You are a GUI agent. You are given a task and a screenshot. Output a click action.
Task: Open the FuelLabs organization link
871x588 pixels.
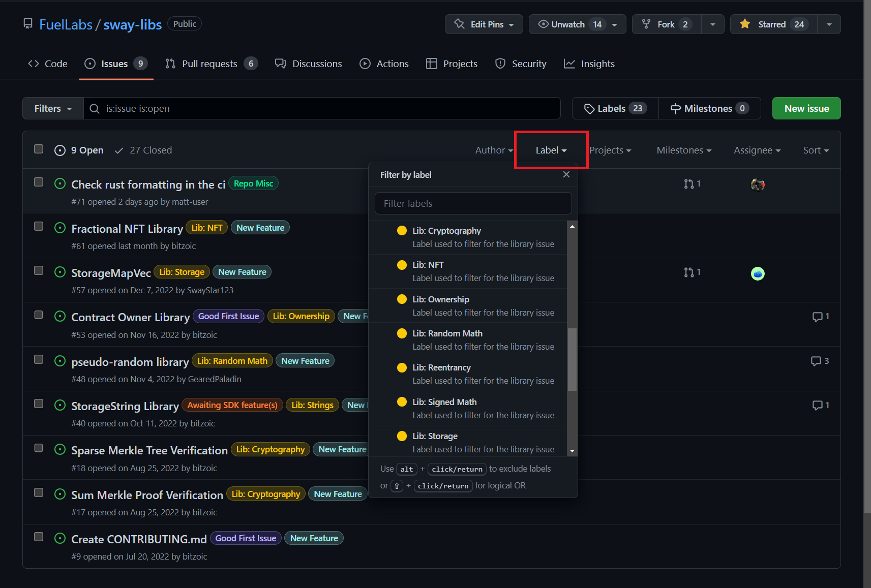point(66,24)
